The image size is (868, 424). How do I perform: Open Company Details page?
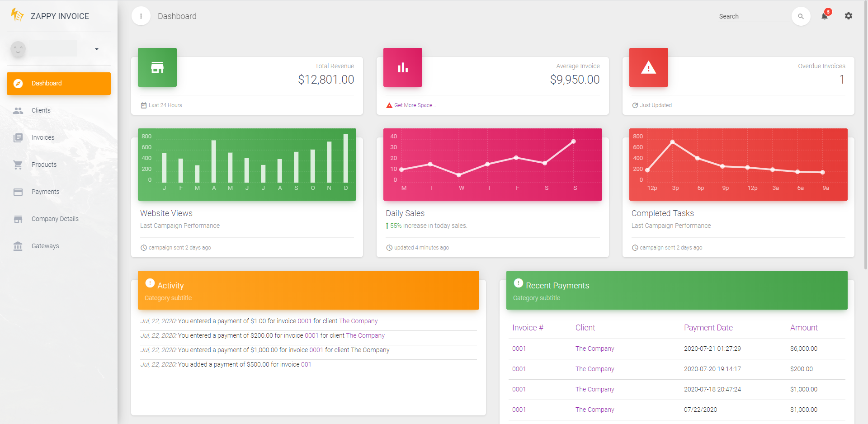[x=55, y=219]
